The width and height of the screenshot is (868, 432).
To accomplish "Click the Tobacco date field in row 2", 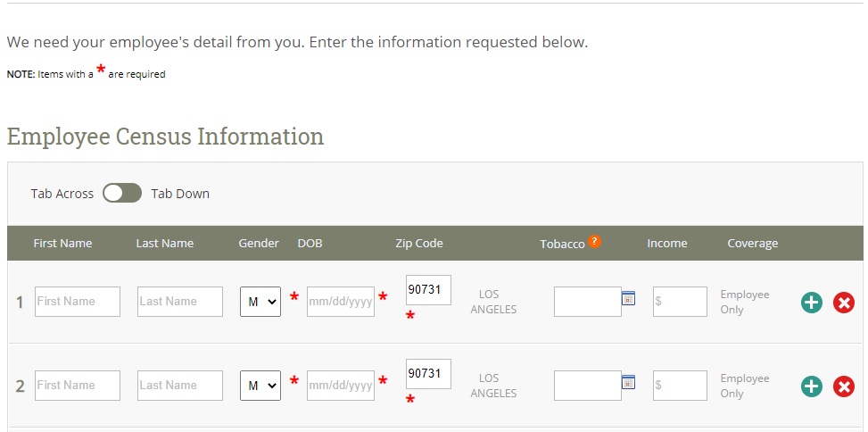I will 588,386.
